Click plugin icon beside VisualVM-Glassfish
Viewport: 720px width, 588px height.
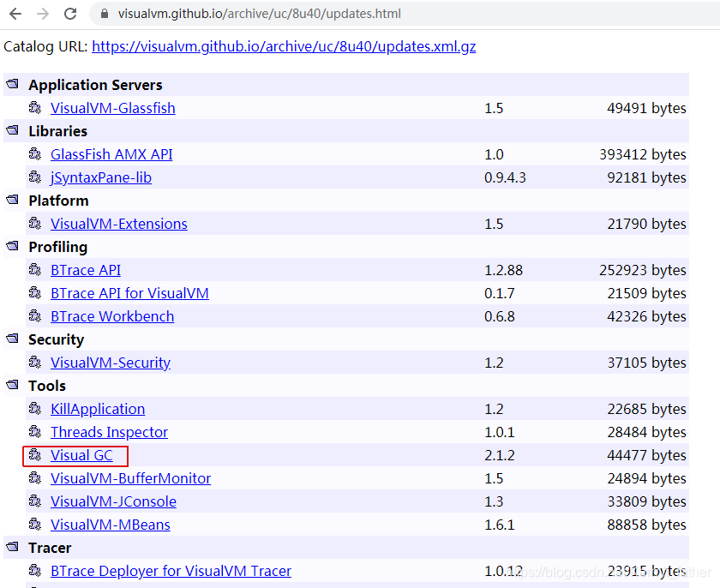[x=35, y=107]
